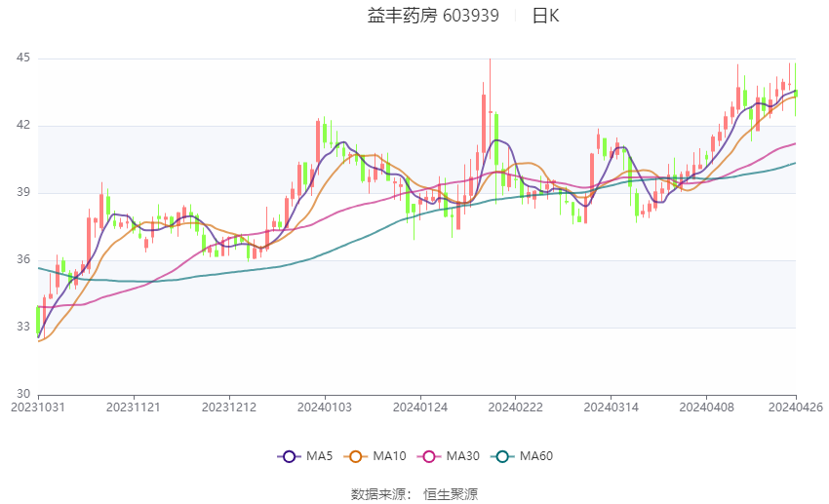Click the chart title 益丰药房 603939
829x504 pixels.
[x=433, y=16]
